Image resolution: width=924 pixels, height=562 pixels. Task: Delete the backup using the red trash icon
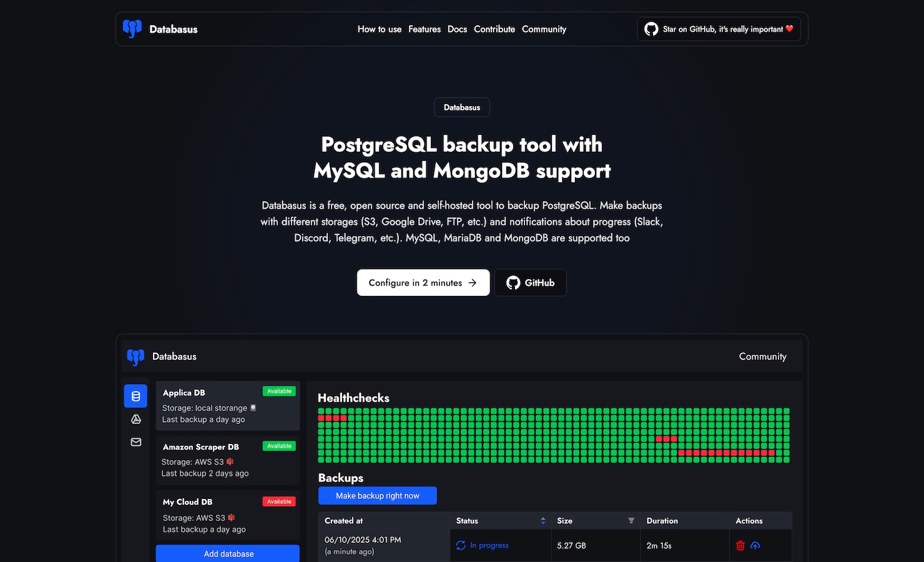pos(740,545)
